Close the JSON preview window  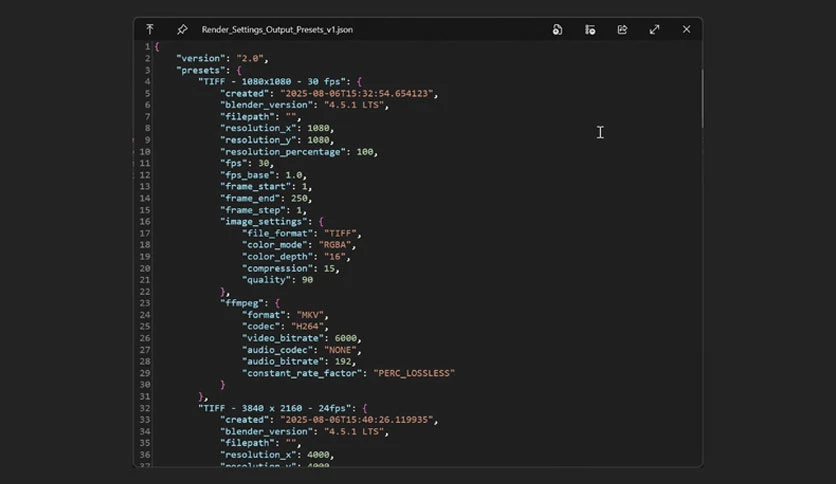point(686,29)
